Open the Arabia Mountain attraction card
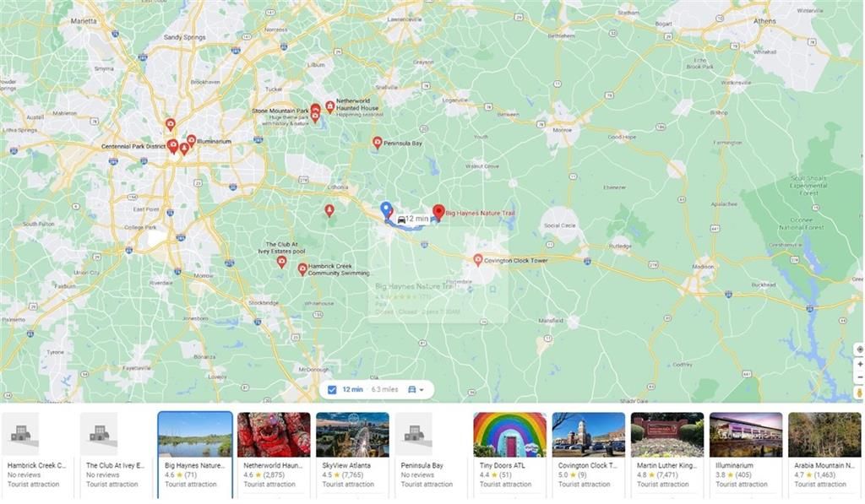The width and height of the screenshot is (865, 504). tap(824, 451)
